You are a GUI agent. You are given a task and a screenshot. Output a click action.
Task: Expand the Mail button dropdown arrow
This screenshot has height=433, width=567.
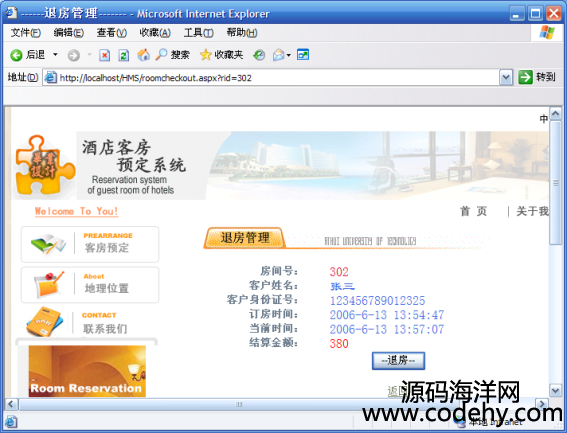289,55
